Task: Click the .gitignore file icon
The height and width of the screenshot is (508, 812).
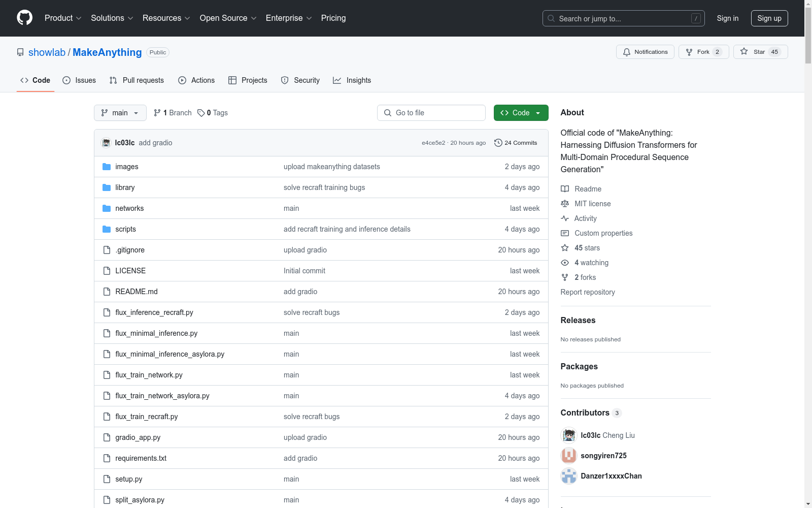Action: pyautogui.click(x=107, y=250)
